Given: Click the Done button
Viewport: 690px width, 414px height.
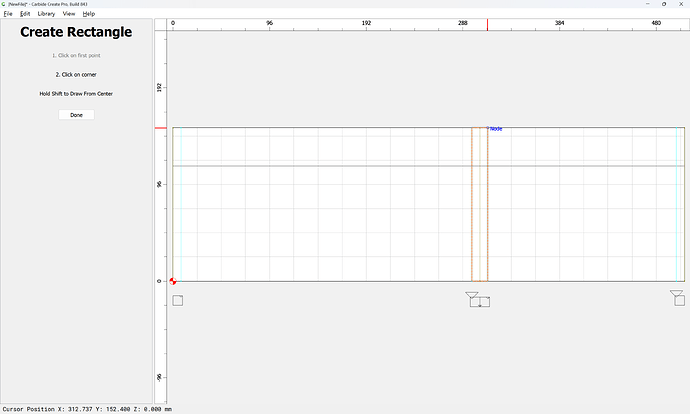Looking at the screenshot, I should [76, 115].
